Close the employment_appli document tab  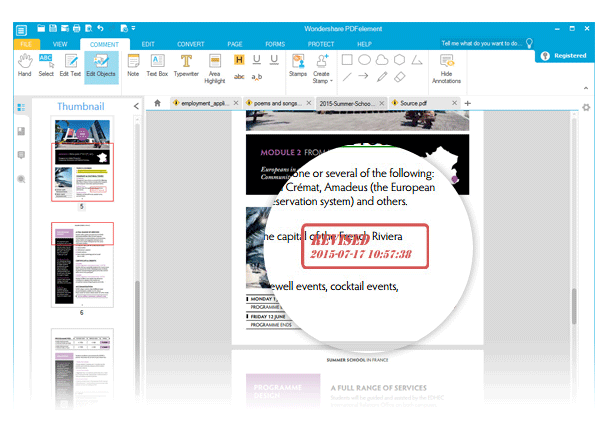pos(236,103)
